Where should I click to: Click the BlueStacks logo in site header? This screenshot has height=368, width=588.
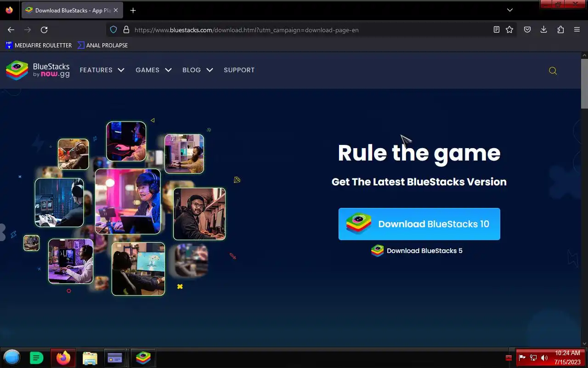coord(38,70)
